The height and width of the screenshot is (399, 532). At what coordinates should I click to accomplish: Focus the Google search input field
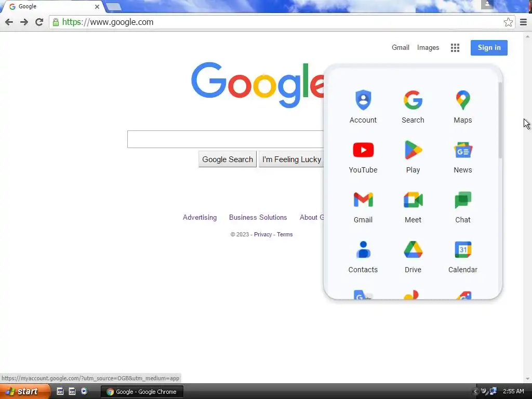point(225,139)
